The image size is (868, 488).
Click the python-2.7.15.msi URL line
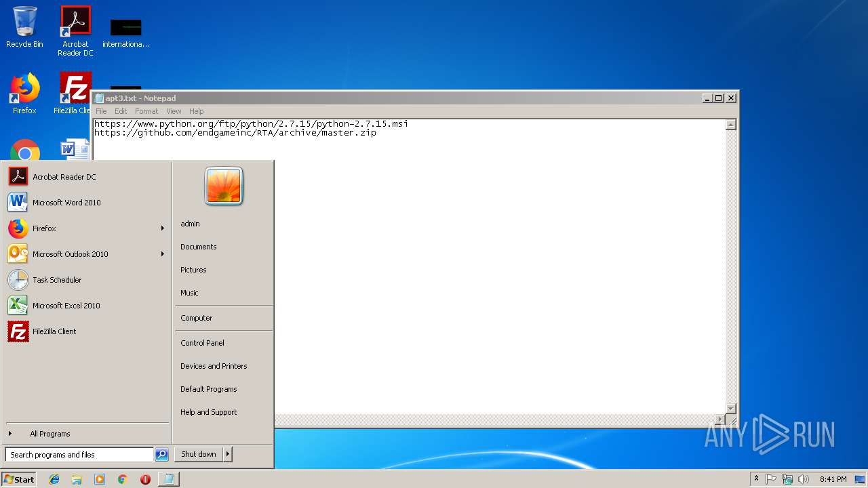coord(251,124)
